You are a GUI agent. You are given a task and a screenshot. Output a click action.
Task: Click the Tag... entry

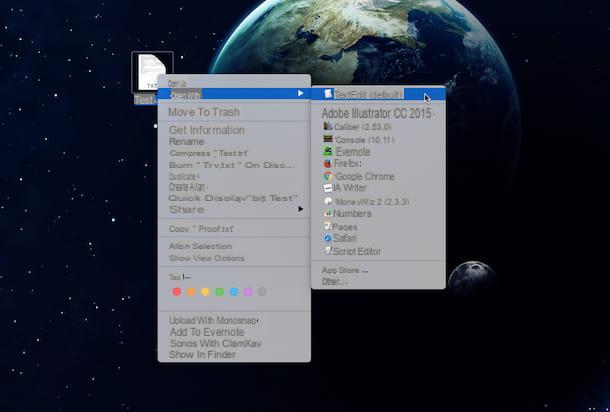(x=180, y=277)
